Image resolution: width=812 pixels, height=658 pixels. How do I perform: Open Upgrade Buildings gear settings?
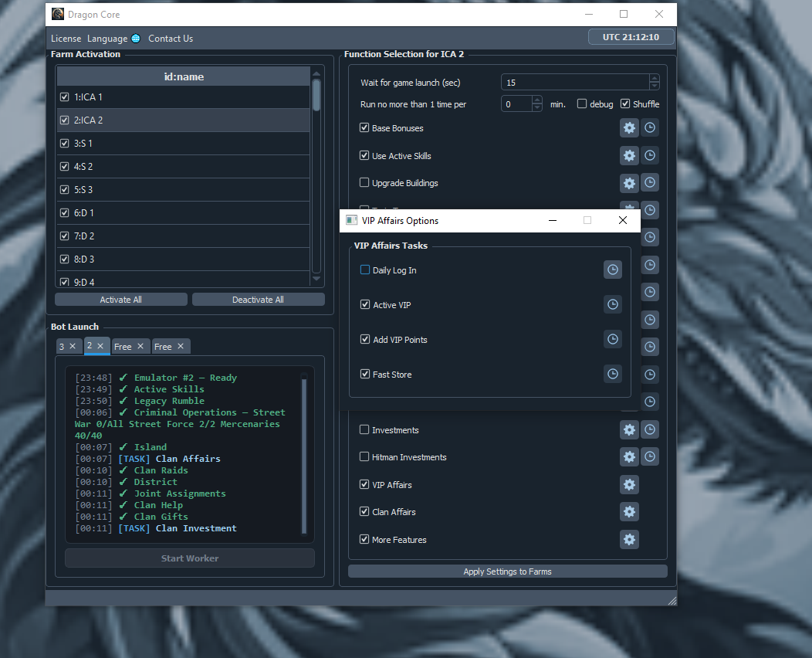629,183
